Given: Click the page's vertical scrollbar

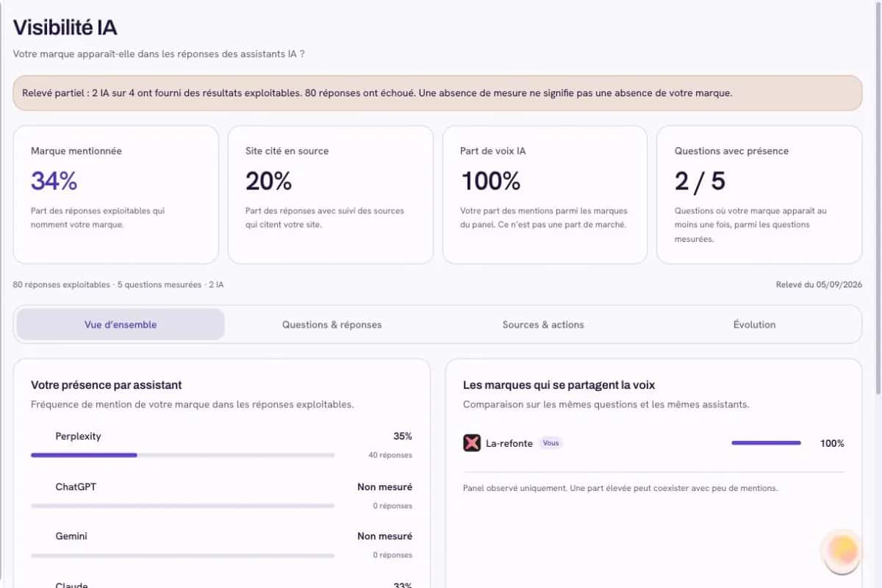Looking at the screenshot, I should [x=878, y=198].
